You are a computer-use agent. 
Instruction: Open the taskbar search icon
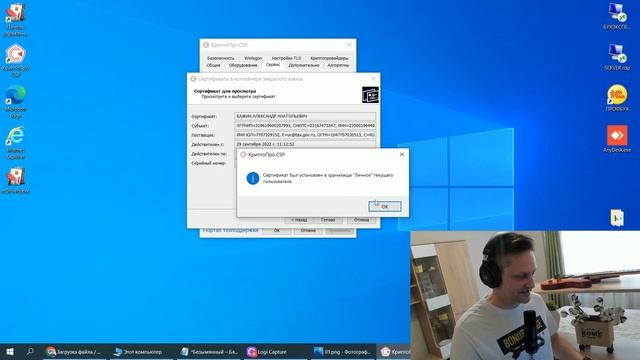click(x=30, y=352)
